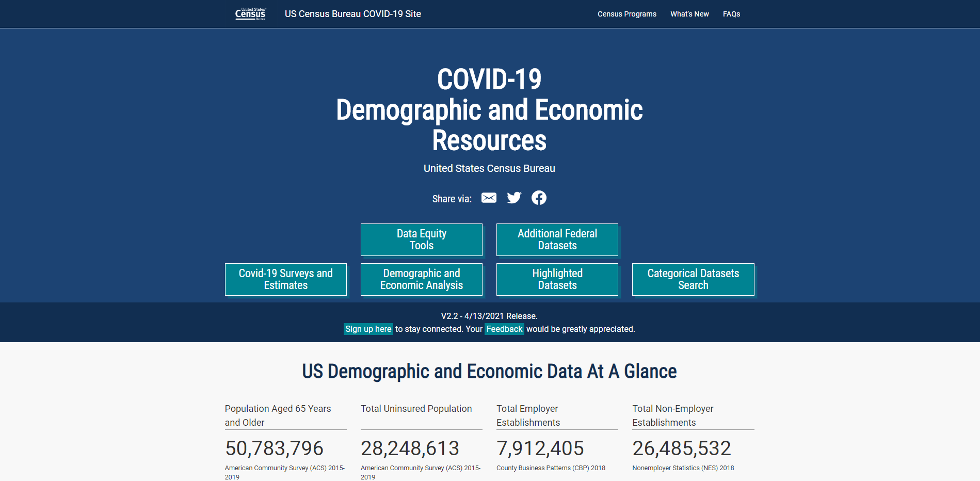Select the 26,485,532 non-employer establishments figure
Image resolution: width=980 pixels, height=481 pixels.
click(x=682, y=448)
